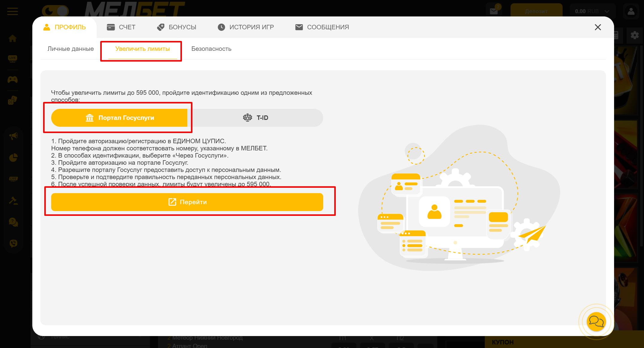This screenshot has width=644, height=348.
Task: Click the Viber phone icon in sidebar
Action: tap(13, 243)
